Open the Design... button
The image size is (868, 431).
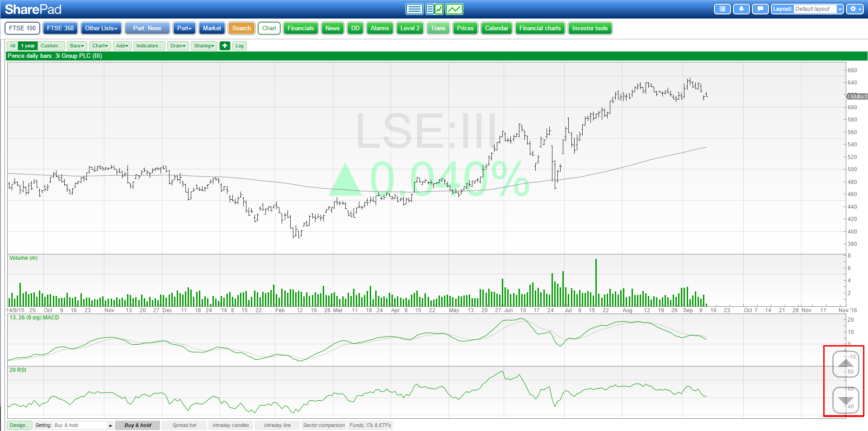click(19, 425)
